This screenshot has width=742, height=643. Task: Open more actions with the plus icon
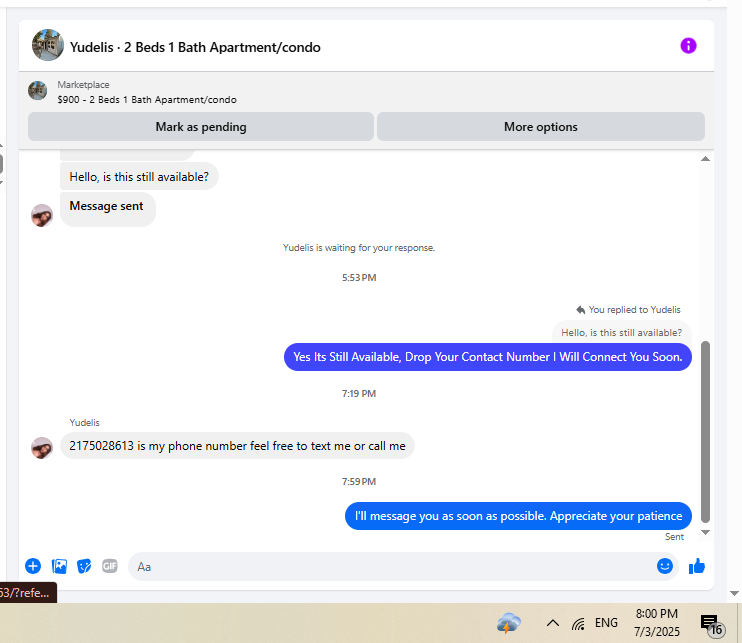coord(33,566)
